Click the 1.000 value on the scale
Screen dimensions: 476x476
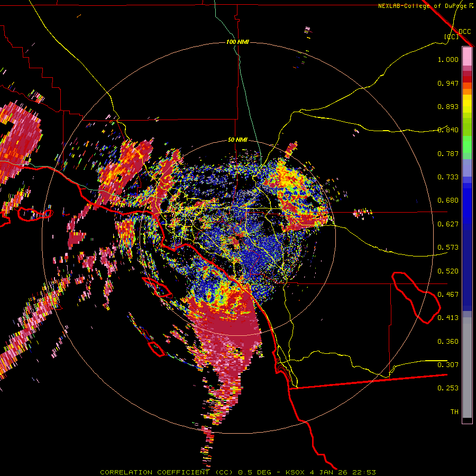pos(448,59)
